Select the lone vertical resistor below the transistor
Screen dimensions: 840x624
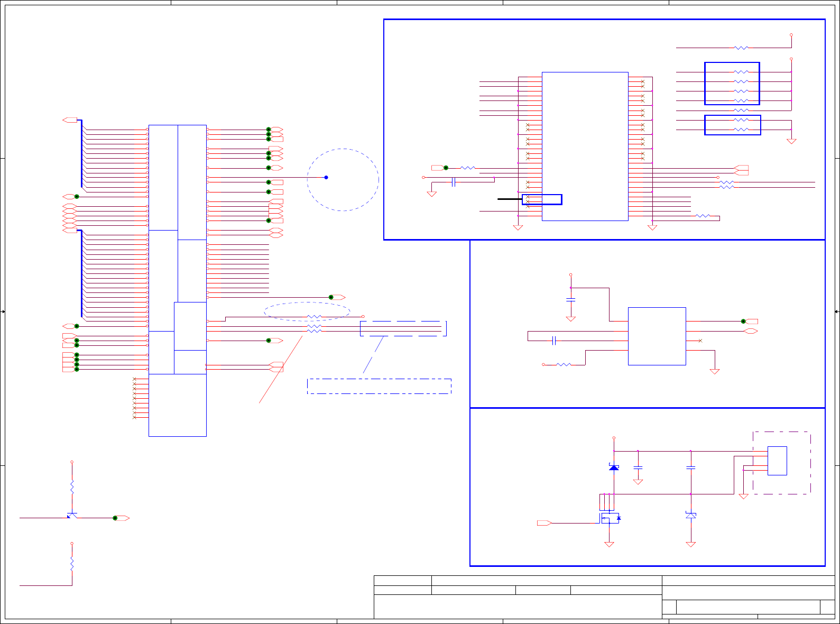tap(72, 564)
